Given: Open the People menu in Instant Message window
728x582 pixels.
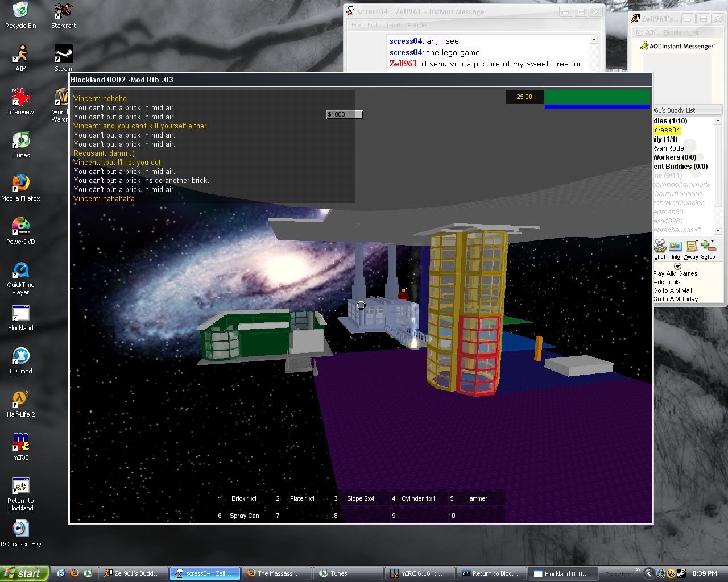Looking at the screenshot, I should coord(416,25).
